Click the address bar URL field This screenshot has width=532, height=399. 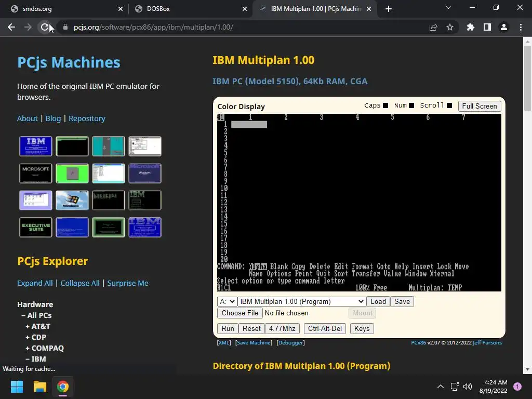pyautogui.click(x=244, y=27)
